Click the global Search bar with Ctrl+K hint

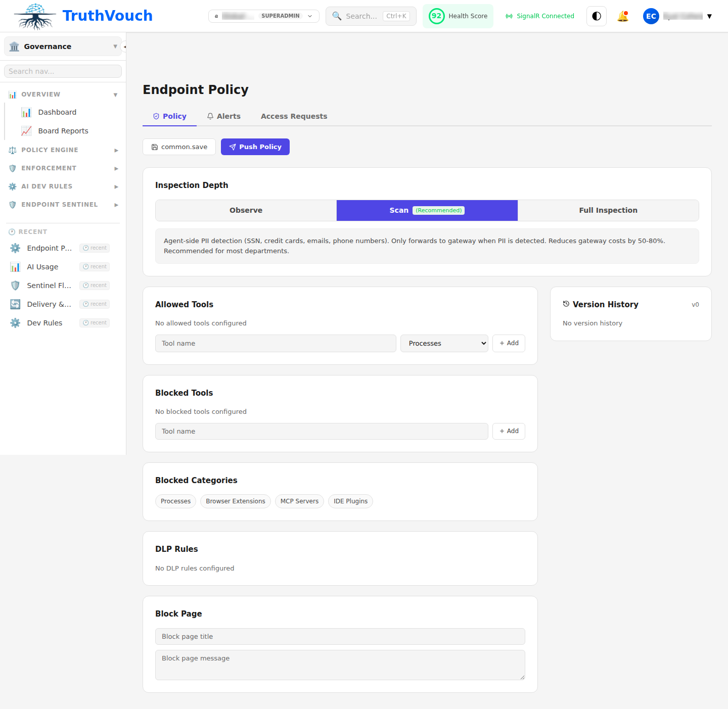[x=371, y=16]
